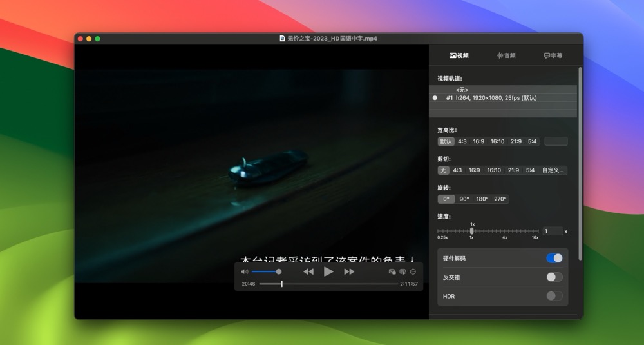The height and width of the screenshot is (345, 644).
Task: Select the <无> video track
Action: coord(503,90)
